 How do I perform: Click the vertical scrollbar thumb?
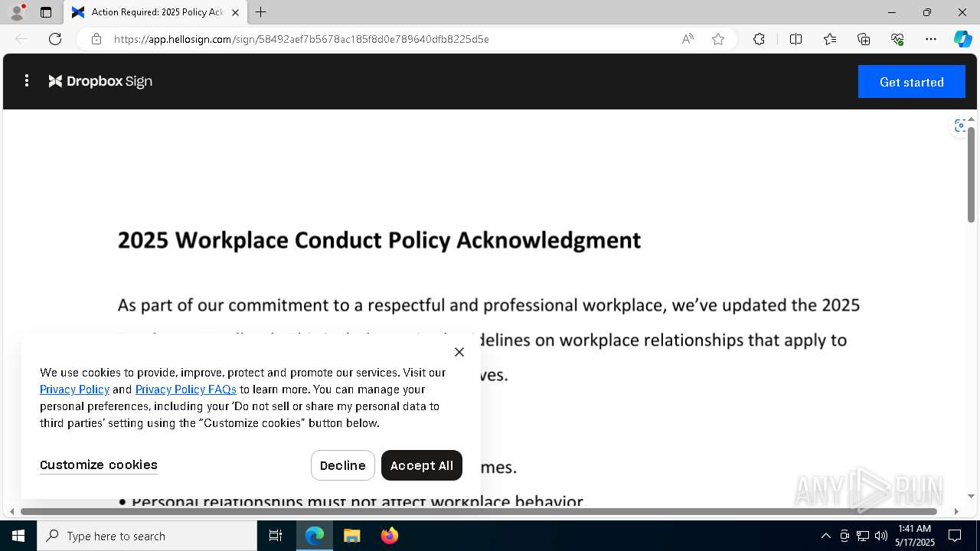pyautogui.click(x=971, y=175)
